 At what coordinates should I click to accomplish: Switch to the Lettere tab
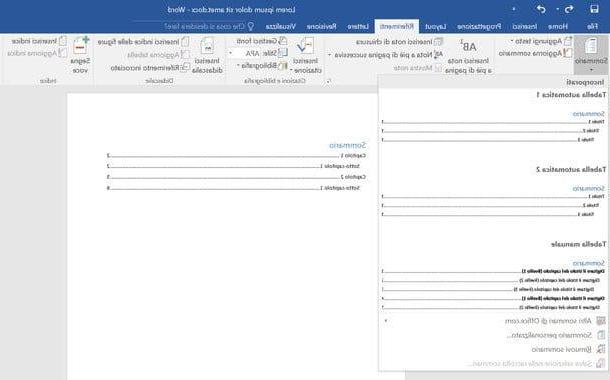(x=358, y=26)
